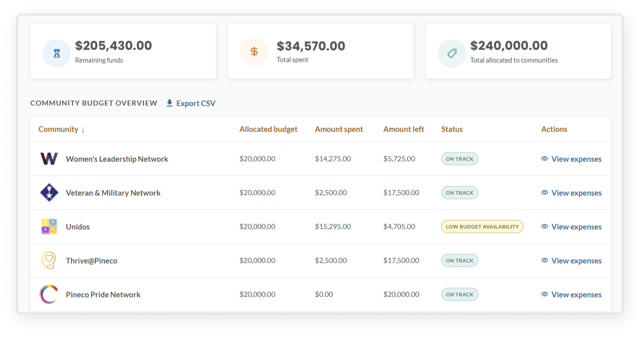Click the Amount spent column header
The image size is (644, 337).
tap(339, 129)
